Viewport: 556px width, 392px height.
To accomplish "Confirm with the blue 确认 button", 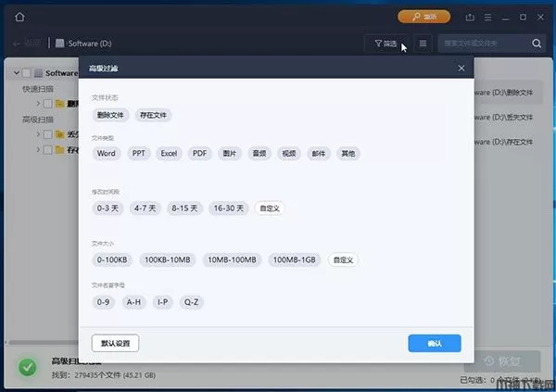I will pyautogui.click(x=435, y=343).
